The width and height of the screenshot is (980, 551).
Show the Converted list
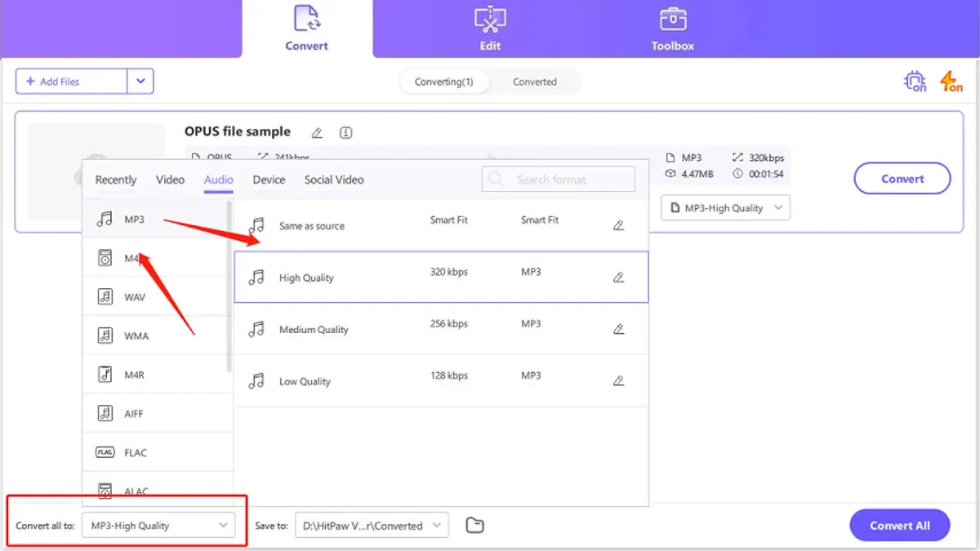point(535,82)
